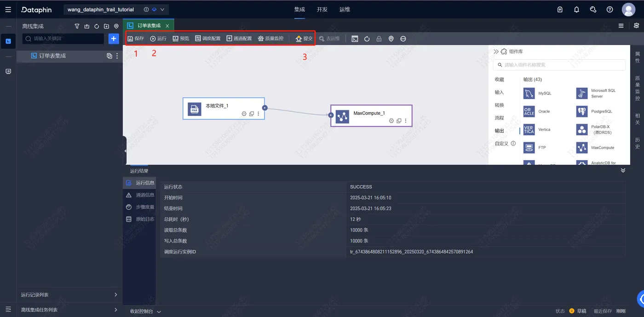Screen dimensions: 644x317
Task: Pick the Oracle output component
Action: (x=537, y=111)
